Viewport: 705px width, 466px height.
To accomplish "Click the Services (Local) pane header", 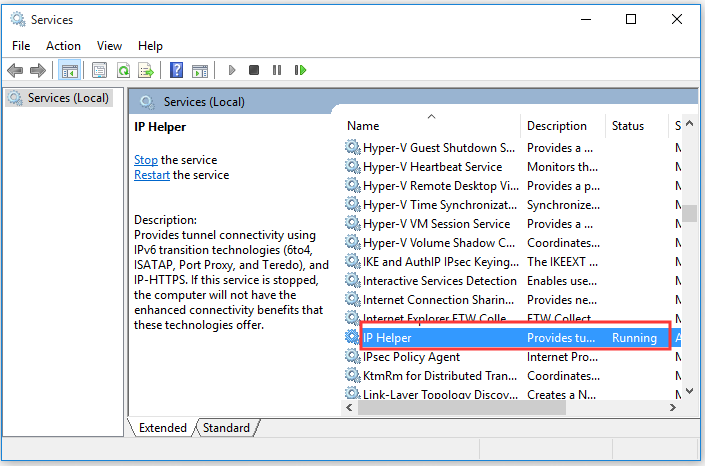I will 204,102.
